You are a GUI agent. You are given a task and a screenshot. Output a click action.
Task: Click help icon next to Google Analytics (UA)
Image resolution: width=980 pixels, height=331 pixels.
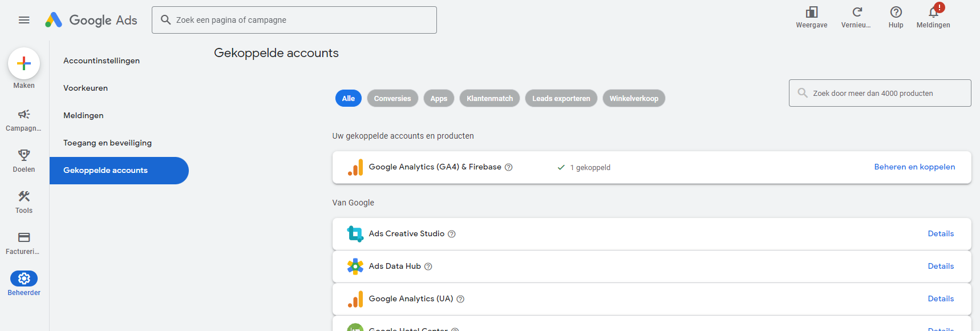[460, 299]
